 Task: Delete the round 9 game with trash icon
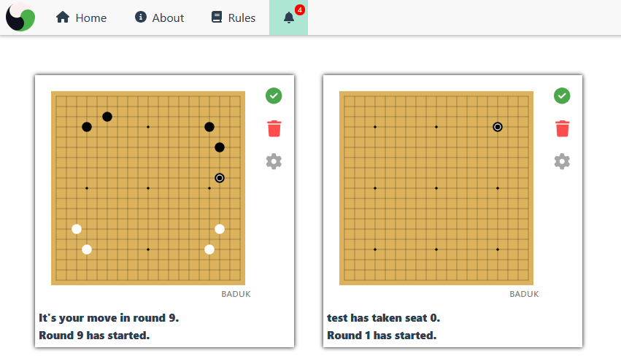point(274,128)
